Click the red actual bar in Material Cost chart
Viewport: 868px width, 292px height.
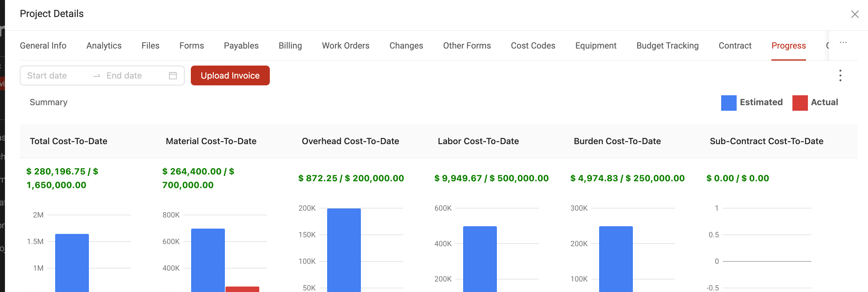tap(242, 289)
